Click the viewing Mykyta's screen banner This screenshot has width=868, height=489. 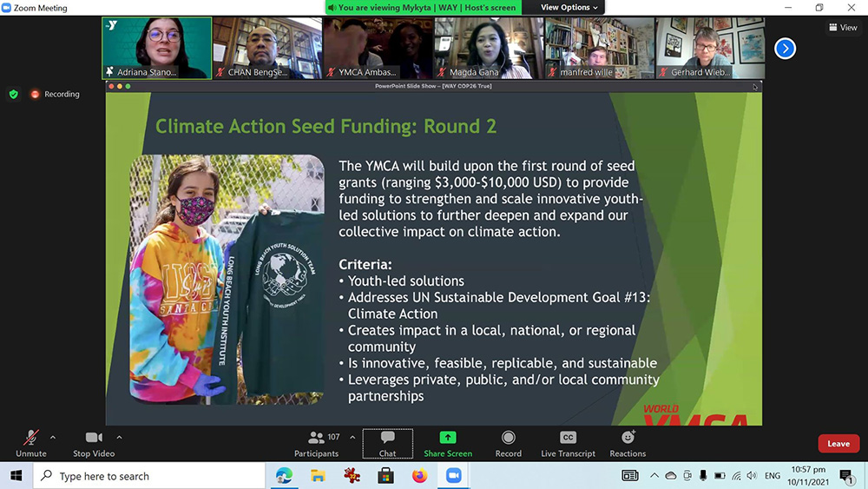click(x=424, y=7)
